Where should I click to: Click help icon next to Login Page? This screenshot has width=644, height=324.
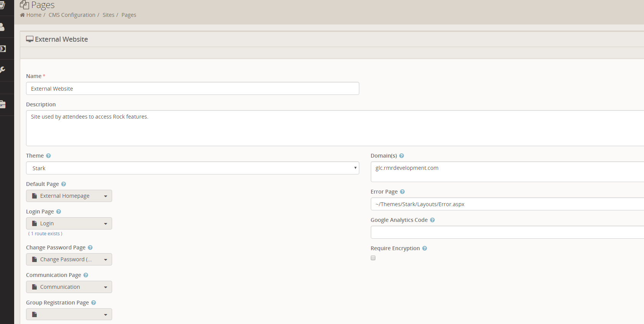click(x=59, y=212)
